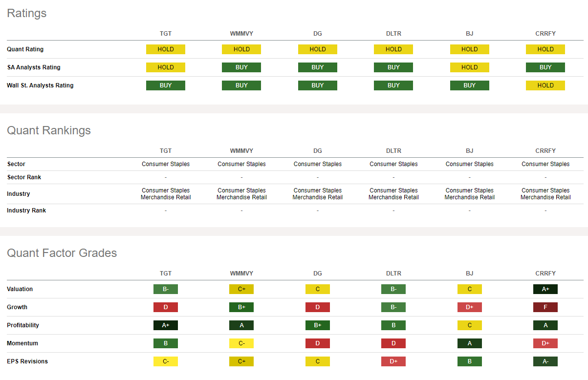Click DLTR EPS Revisions D+ grade
588x380 pixels.
coord(393,361)
